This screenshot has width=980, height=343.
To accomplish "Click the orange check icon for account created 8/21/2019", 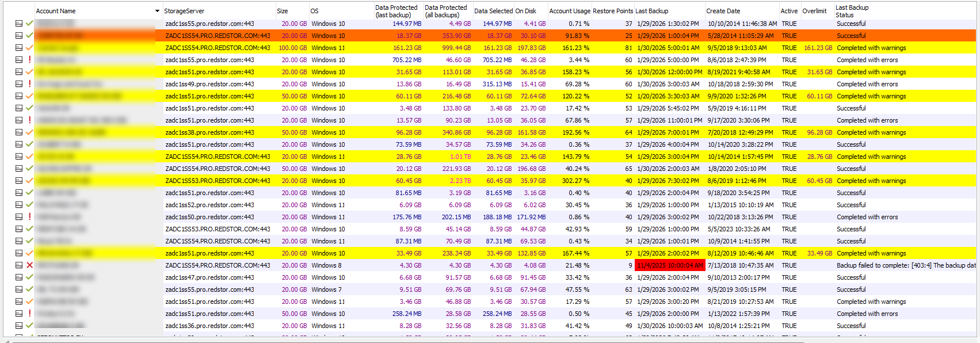I will point(29,302).
